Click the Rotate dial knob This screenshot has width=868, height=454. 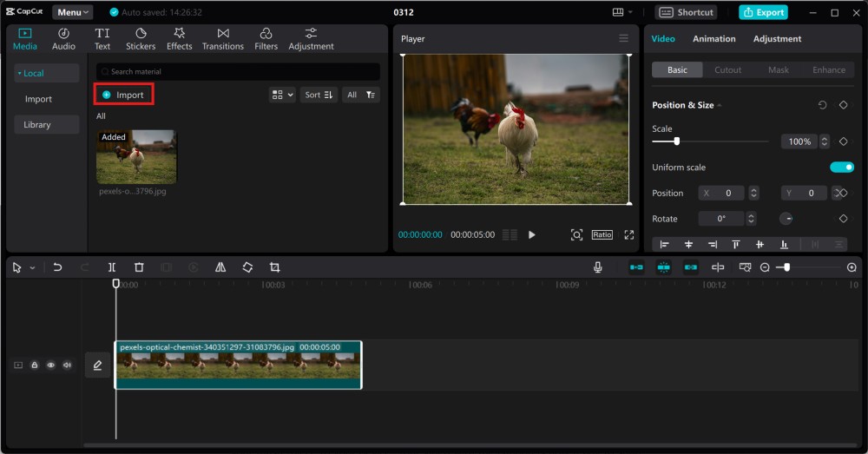786,219
